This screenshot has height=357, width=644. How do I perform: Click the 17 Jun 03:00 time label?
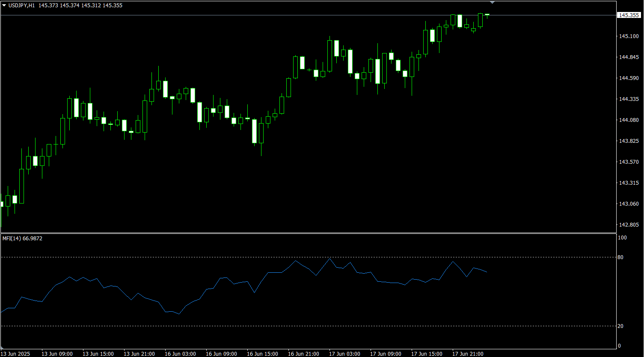(x=344, y=354)
